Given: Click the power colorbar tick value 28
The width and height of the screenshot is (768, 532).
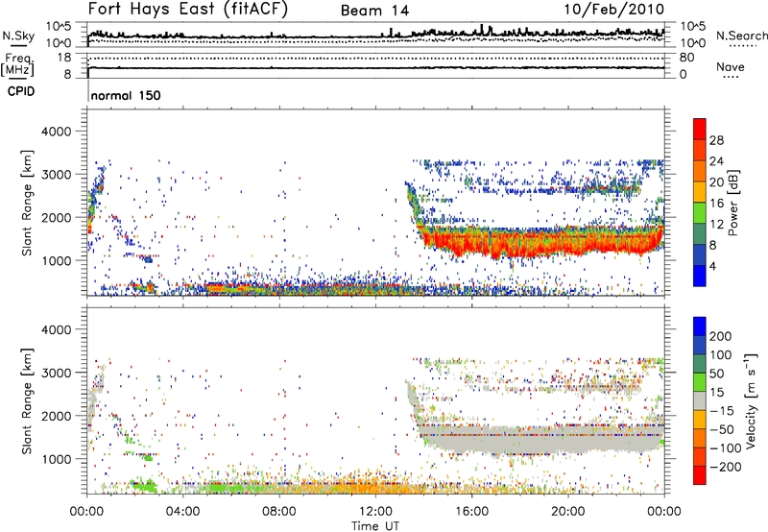Looking at the screenshot, I should [x=716, y=140].
